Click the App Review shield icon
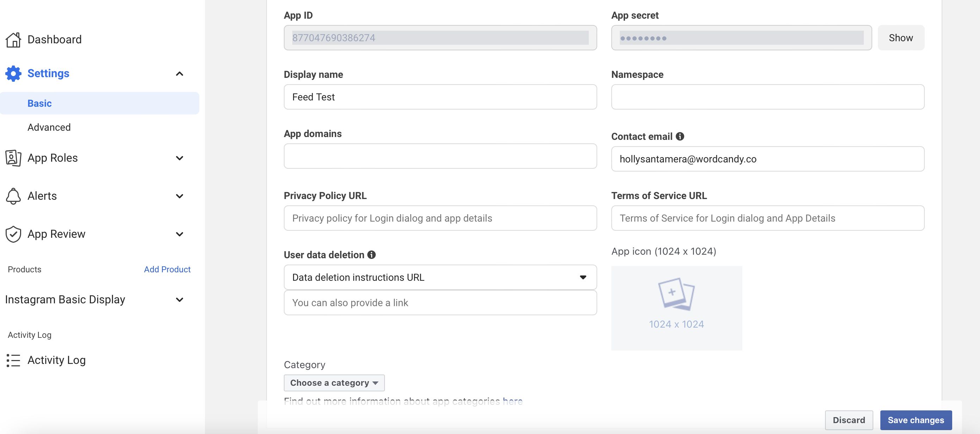The width and height of the screenshot is (980, 434). coord(13,234)
